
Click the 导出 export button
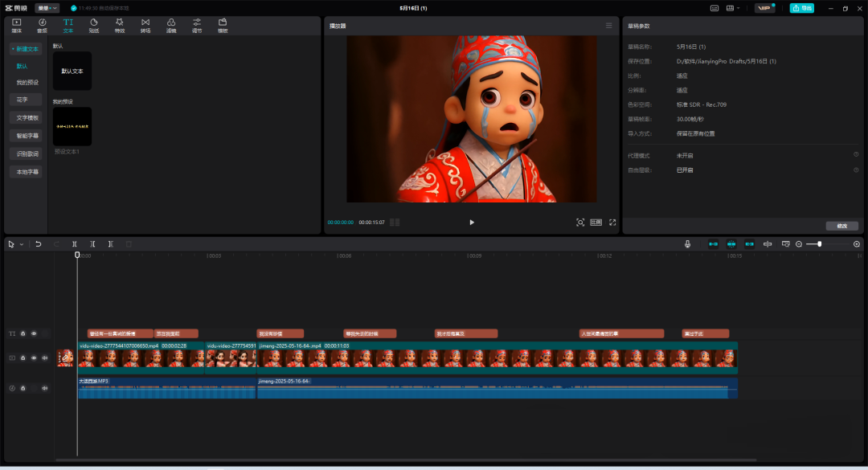(801, 8)
